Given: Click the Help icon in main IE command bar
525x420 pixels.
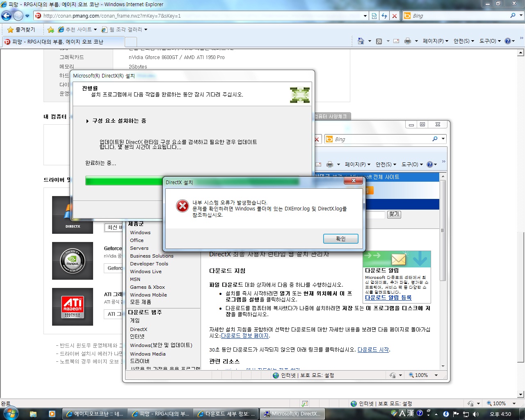Looking at the screenshot, I should [507, 41].
